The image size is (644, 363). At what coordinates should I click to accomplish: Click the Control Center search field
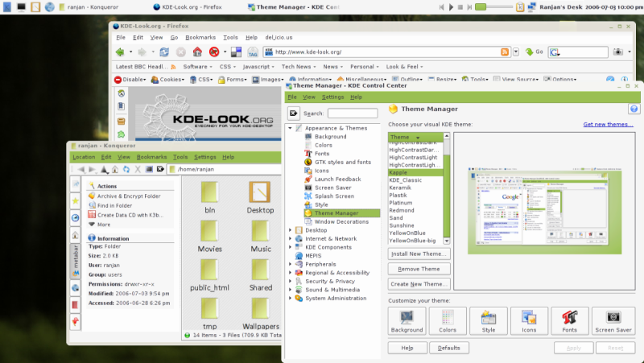click(x=353, y=113)
